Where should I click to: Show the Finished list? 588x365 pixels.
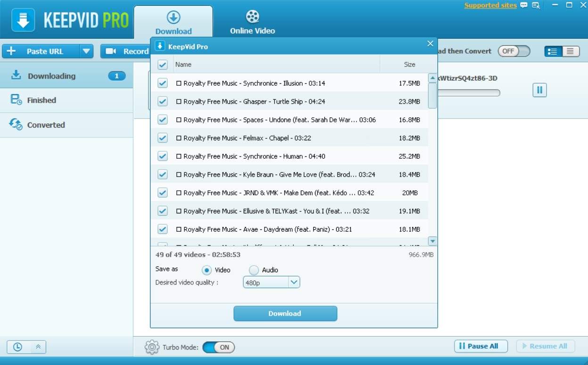[x=66, y=100]
